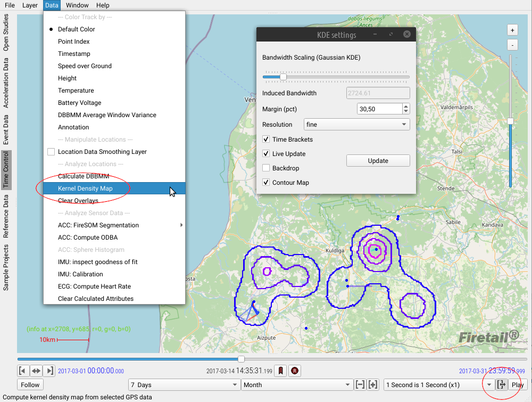Click the Follow button
The width and height of the screenshot is (532, 402).
point(30,384)
